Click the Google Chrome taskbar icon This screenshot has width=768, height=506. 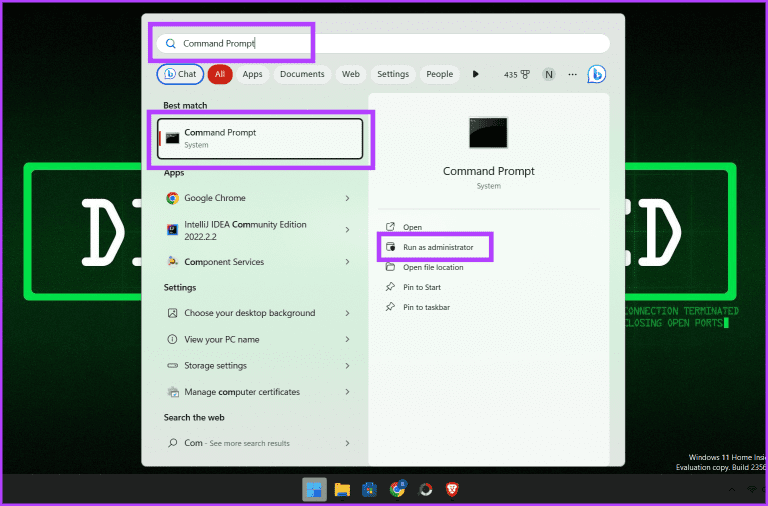(397, 489)
